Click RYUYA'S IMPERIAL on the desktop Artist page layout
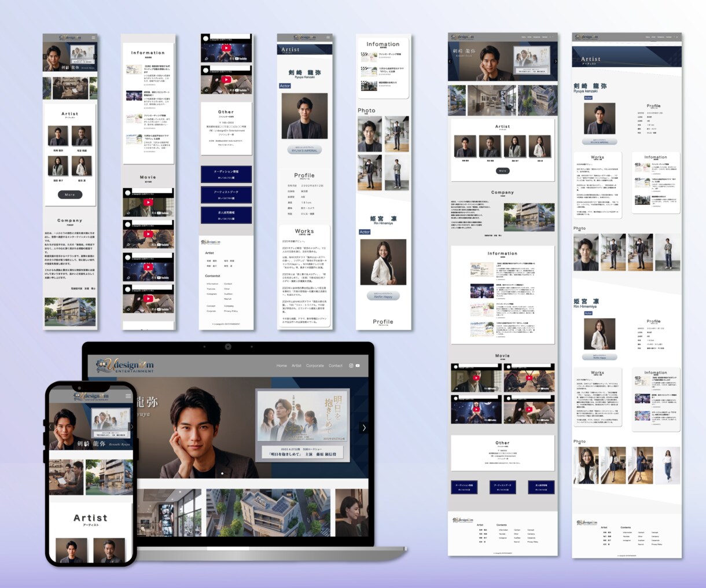 (x=601, y=141)
